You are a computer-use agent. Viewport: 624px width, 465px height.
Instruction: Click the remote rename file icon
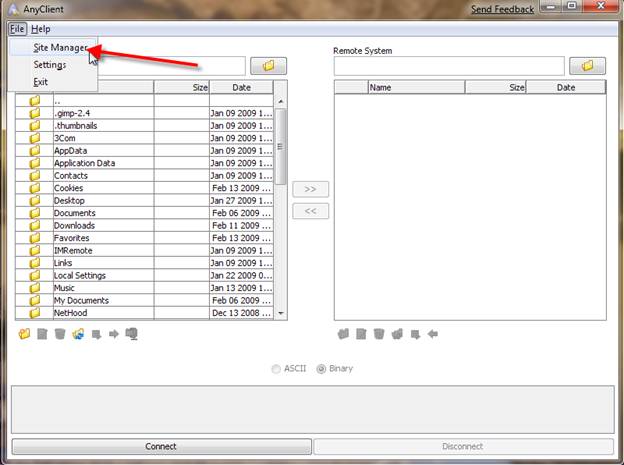pyautogui.click(x=361, y=334)
